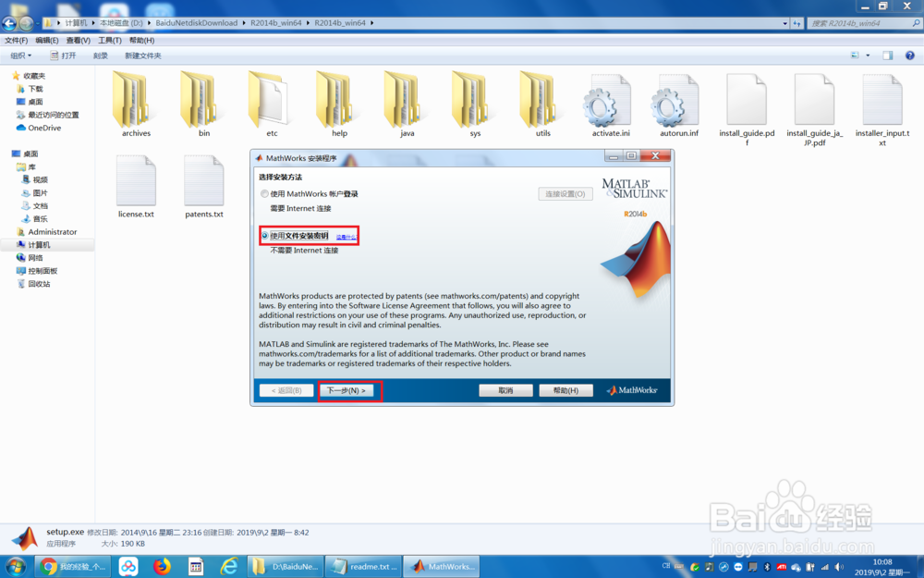The width and height of the screenshot is (924, 578).
Task: Open the address bar history dropdown
Action: pos(784,24)
